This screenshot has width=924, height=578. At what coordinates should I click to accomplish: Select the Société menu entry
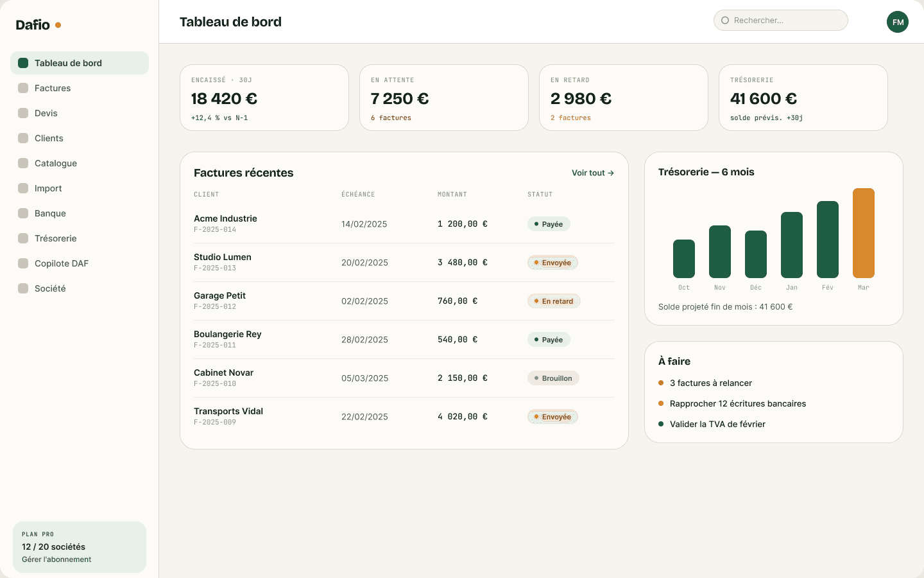tap(80, 288)
